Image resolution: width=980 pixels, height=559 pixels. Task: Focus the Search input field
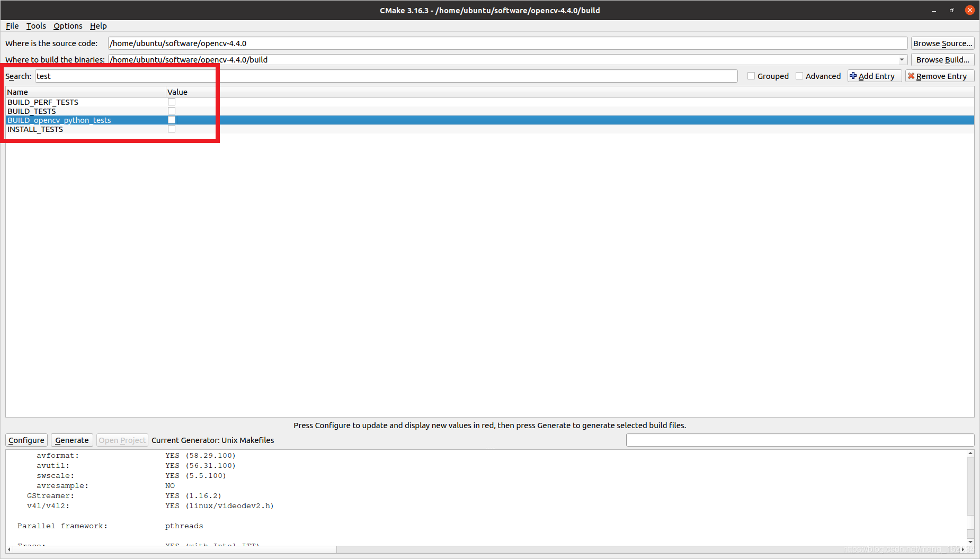click(386, 76)
